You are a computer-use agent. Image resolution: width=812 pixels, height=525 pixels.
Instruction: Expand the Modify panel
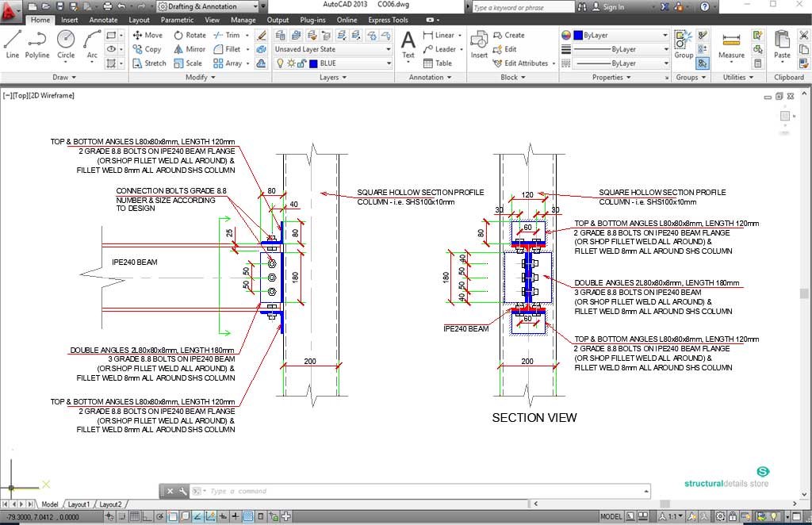(x=201, y=77)
